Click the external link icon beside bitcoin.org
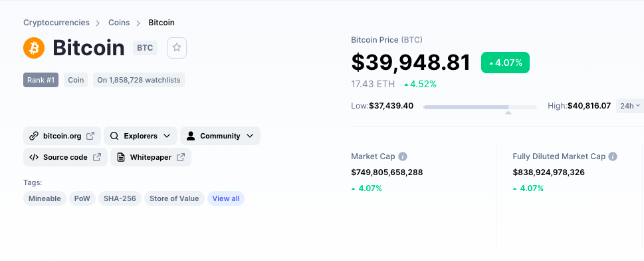The image size is (644, 261). click(x=90, y=136)
